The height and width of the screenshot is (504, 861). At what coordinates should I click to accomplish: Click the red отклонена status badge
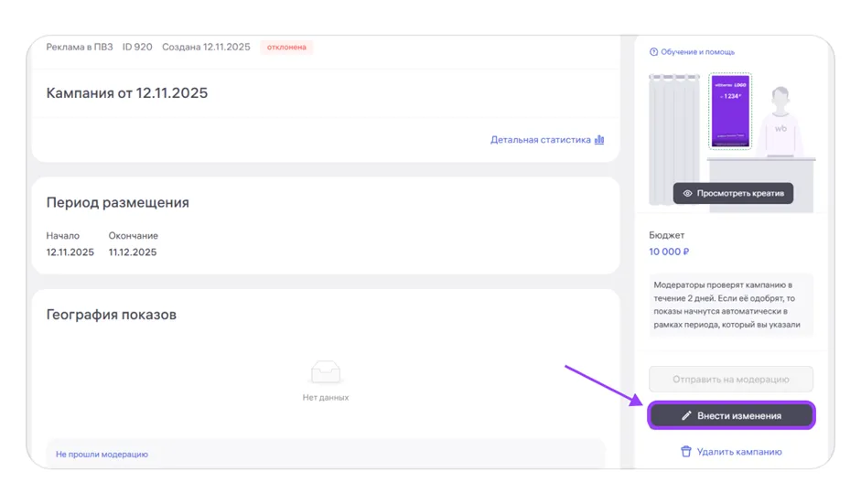pyautogui.click(x=286, y=47)
